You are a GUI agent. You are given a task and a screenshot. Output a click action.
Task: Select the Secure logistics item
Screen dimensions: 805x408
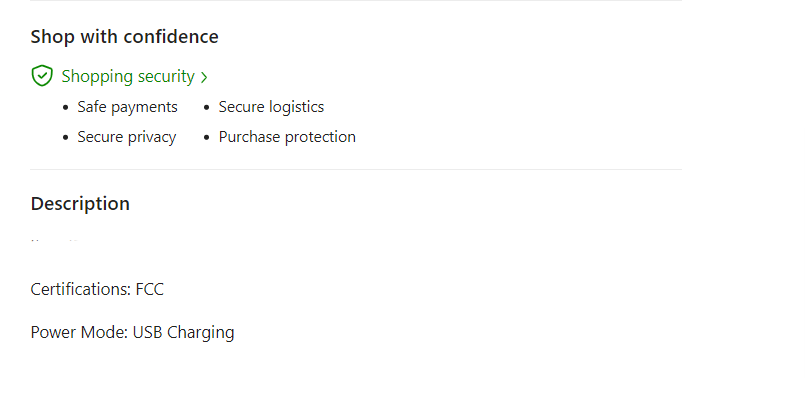pos(271,107)
